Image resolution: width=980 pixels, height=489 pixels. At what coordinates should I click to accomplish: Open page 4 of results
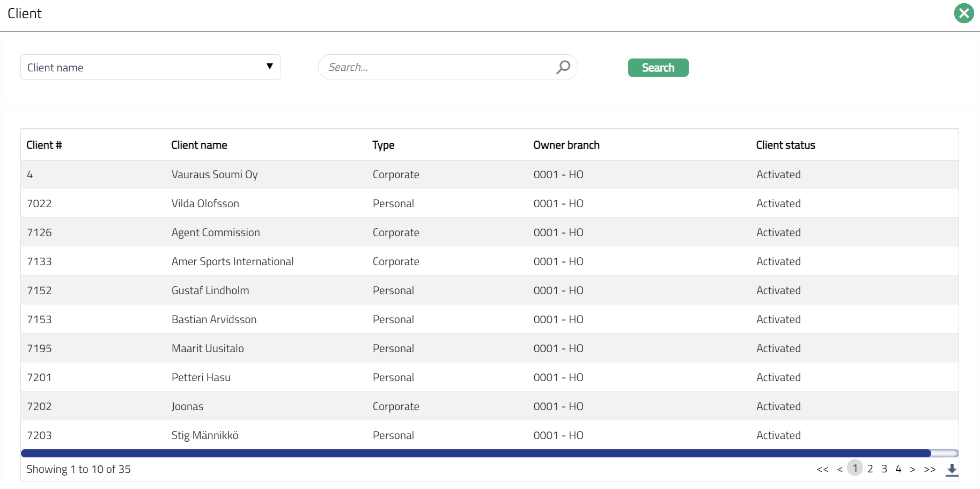898,469
